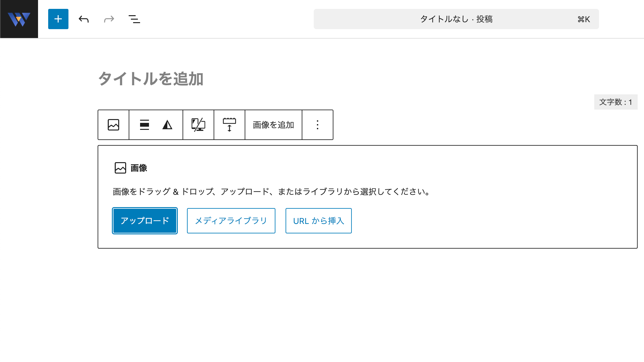
Task: Open the change alignment dropdown
Action: click(145, 125)
